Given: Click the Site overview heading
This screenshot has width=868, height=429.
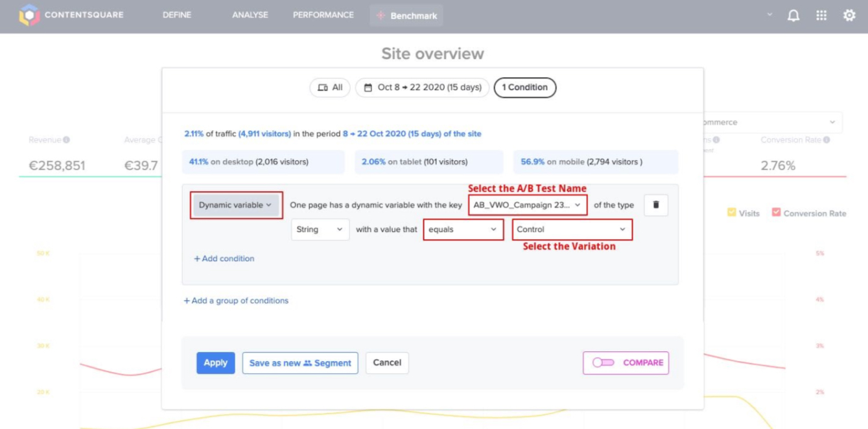Looking at the screenshot, I should tap(432, 53).
